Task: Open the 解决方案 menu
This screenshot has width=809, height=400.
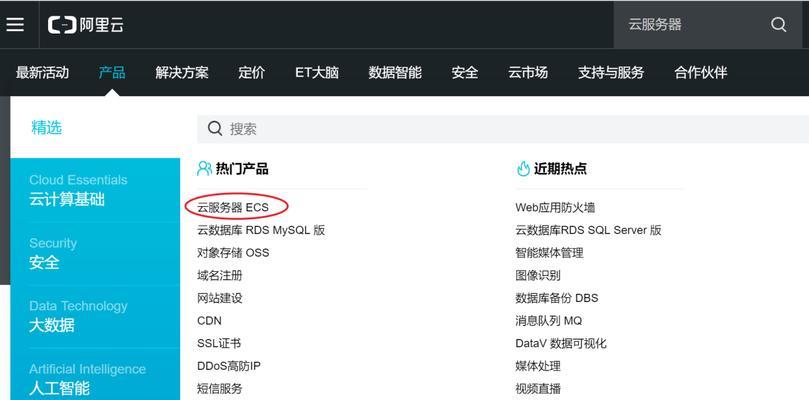Action: [182, 73]
